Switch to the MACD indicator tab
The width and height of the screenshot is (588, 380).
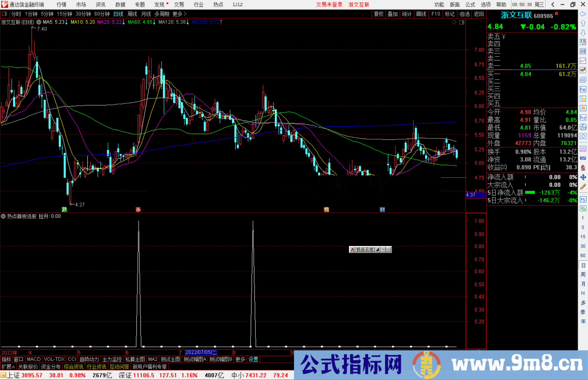point(33,360)
